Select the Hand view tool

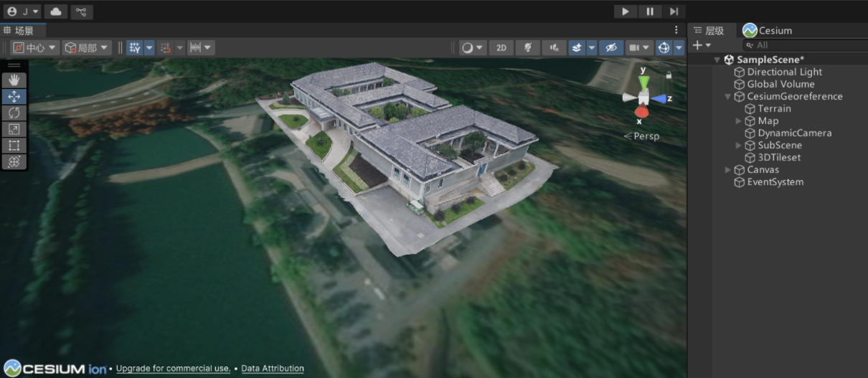tap(14, 80)
